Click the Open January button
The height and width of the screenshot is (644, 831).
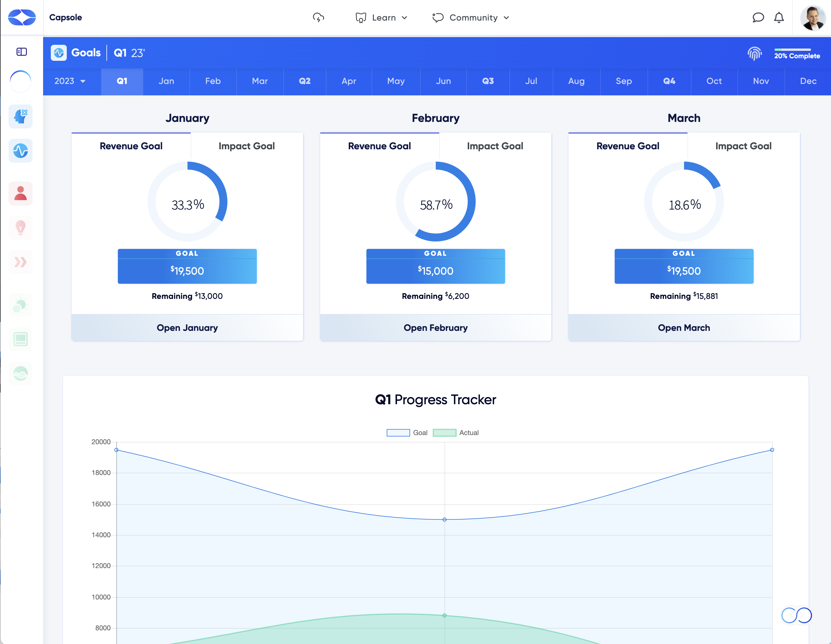click(x=187, y=328)
